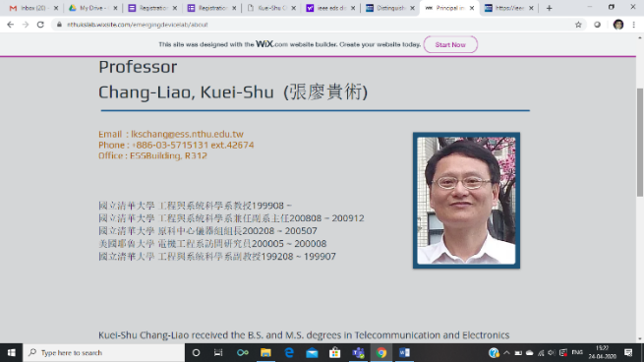Open Task View on the taskbar
The width and height of the screenshot is (644, 362).
tap(218, 352)
